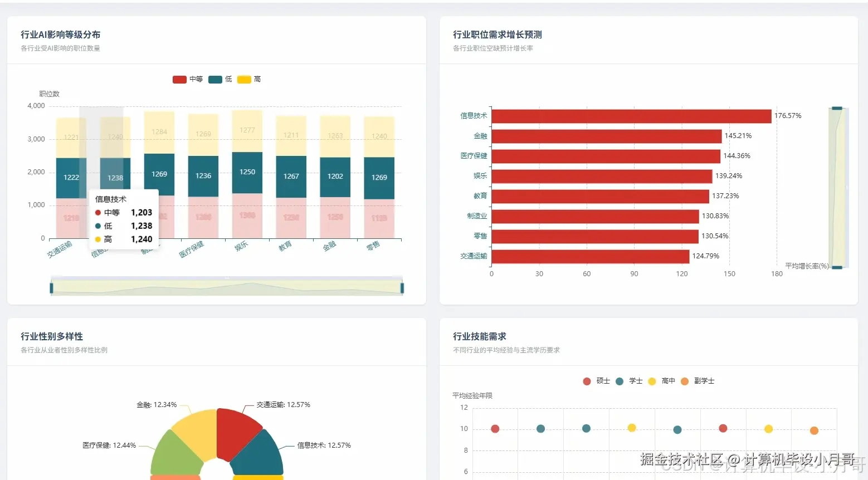Click the orange 副学士 legend dot icon
Screen dimensions: 868x480
[684, 381]
